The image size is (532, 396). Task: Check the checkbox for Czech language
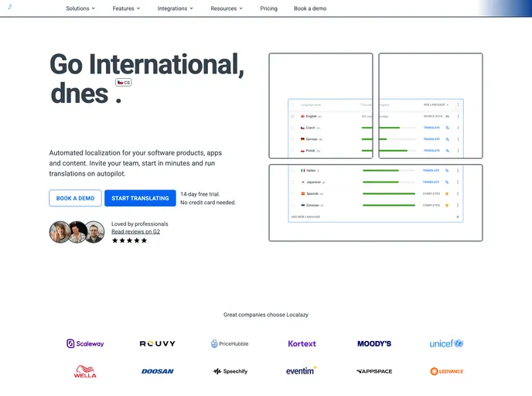[292, 128]
